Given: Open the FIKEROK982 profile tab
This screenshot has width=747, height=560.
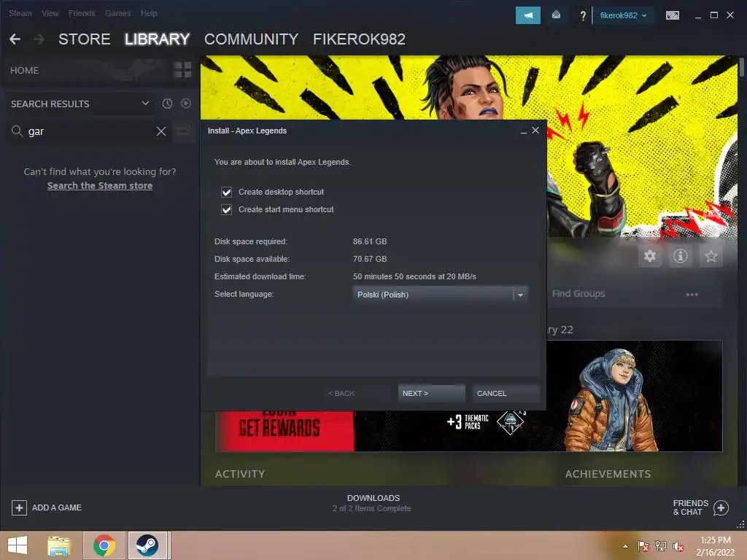Looking at the screenshot, I should point(359,39).
